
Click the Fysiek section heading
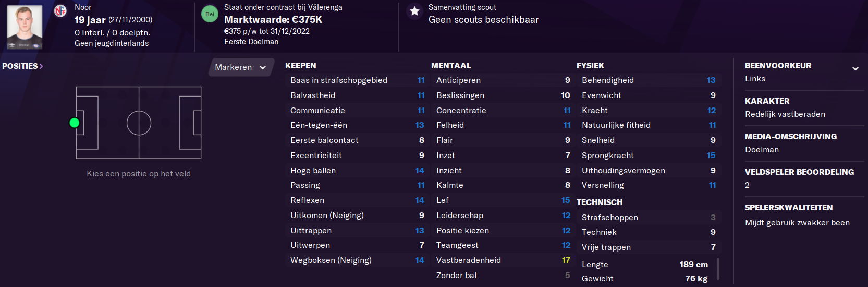pyautogui.click(x=590, y=66)
